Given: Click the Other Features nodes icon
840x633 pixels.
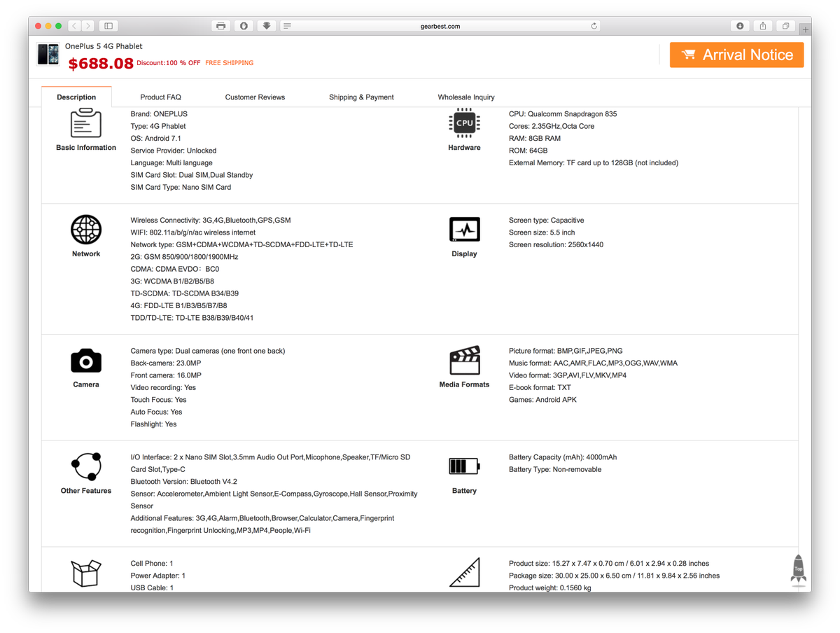Looking at the screenshot, I should coord(86,466).
